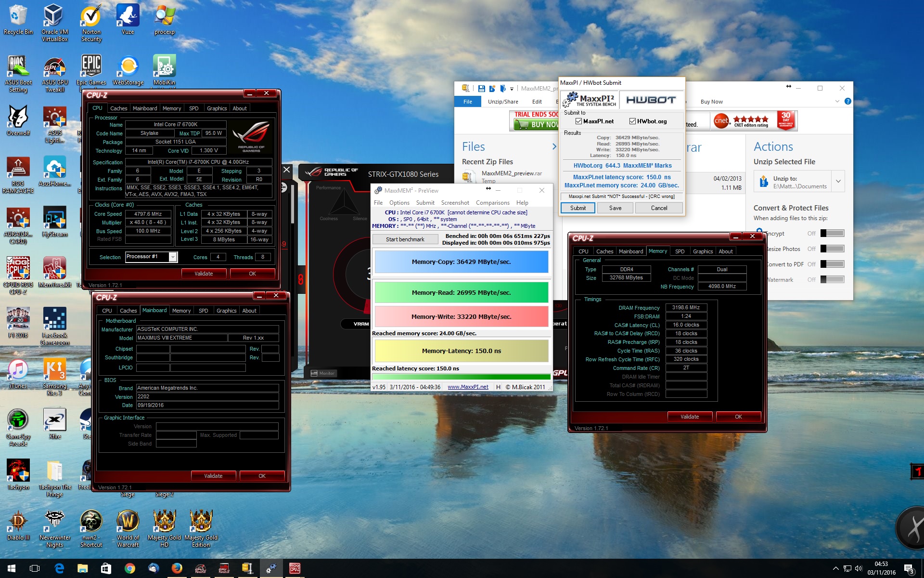Open the Comparisons menu in MaxxMEM
The image size is (924, 578).
492,203
